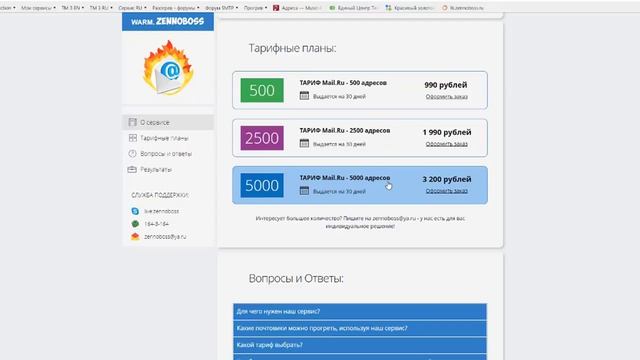Click the '990 рублей' price

pyautogui.click(x=446, y=85)
